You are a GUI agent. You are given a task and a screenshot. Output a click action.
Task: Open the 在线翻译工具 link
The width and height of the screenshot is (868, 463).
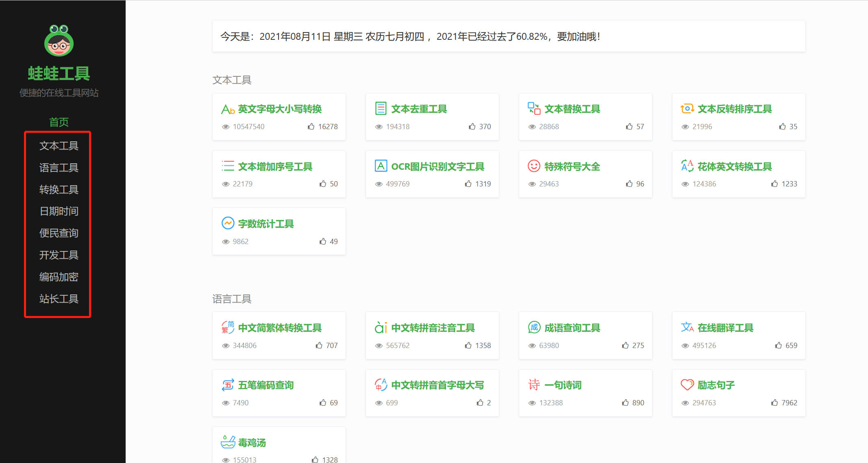[725, 328]
